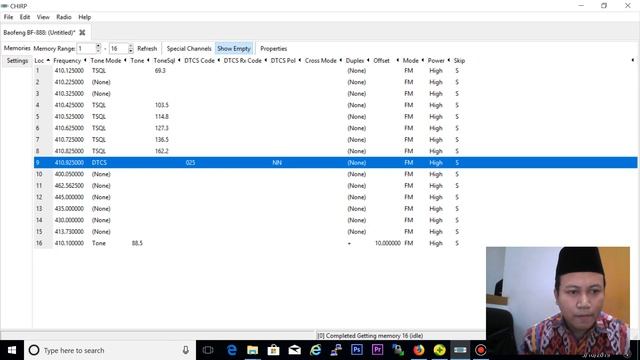The width and height of the screenshot is (640, 360).
Task: Click the Cortana microphone icon
Action: tap(186, 350)
